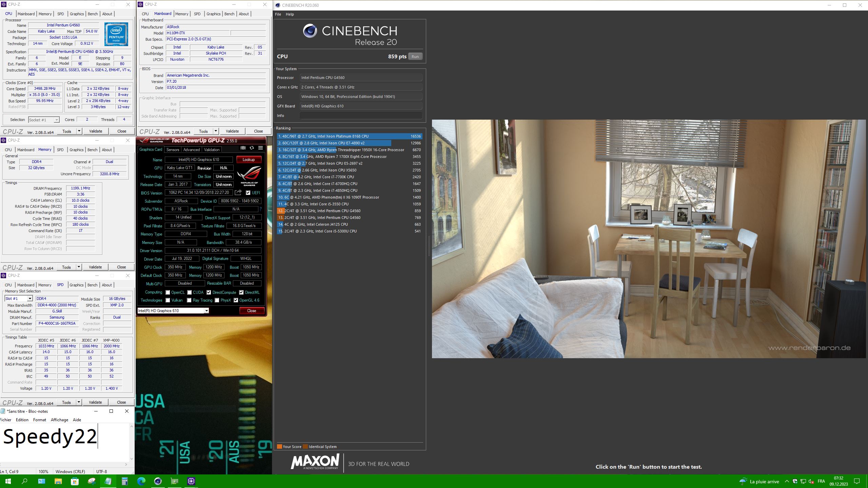Open the GPU-Z hamburger menu
Image resolution: width=868 pixels, height=488 pixels.
point(260,148)
